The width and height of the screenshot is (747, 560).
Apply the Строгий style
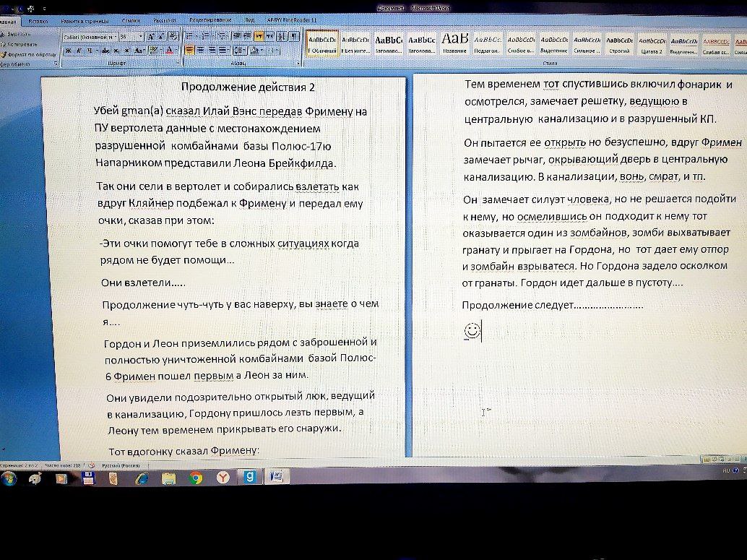619,44
